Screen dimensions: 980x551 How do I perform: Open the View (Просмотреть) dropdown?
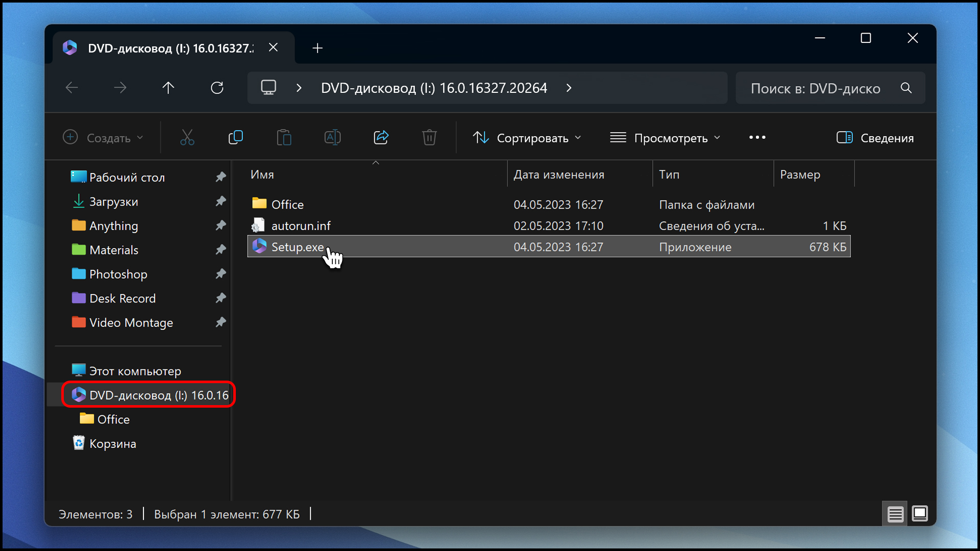665,138
